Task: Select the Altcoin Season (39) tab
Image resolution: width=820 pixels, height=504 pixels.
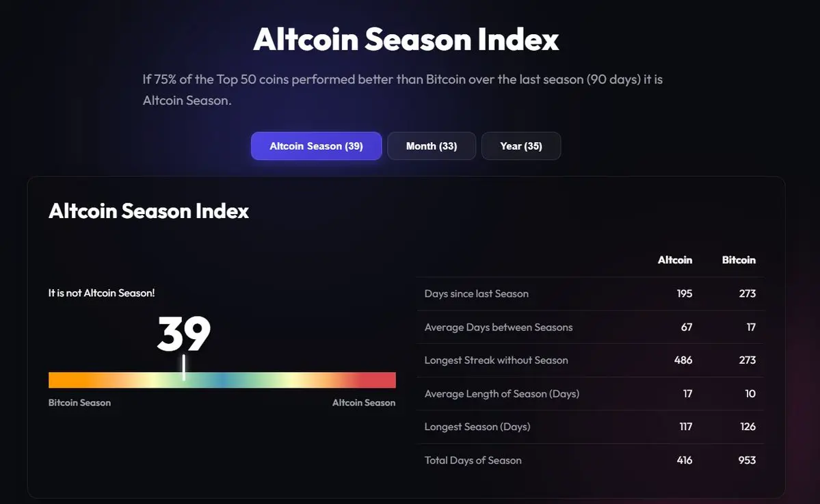Action: pos(317,146)
